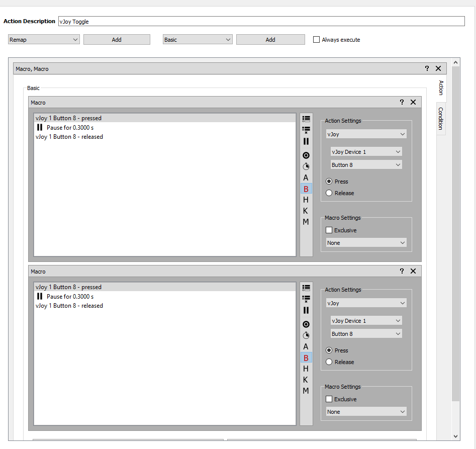Select the M mouse action in the second Macro panel
This screenshot has width=476, height=449.
point(306,391)
